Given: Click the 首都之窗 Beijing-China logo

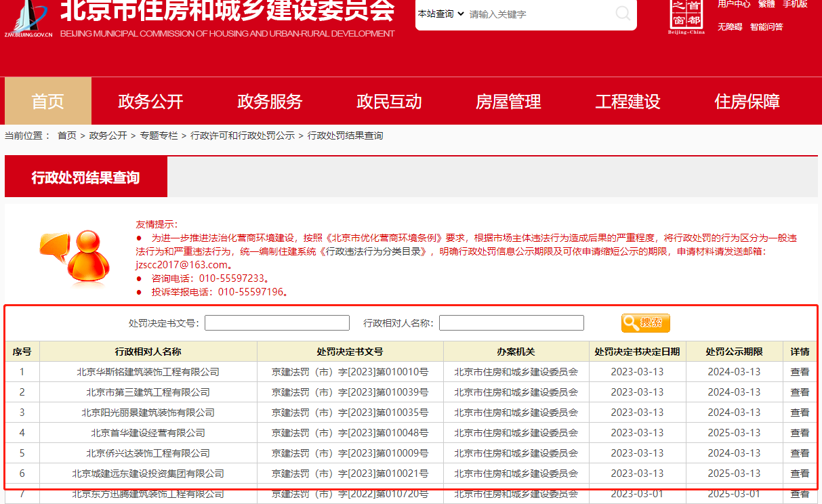Looking at the screenshot, I should coord(686,16).
